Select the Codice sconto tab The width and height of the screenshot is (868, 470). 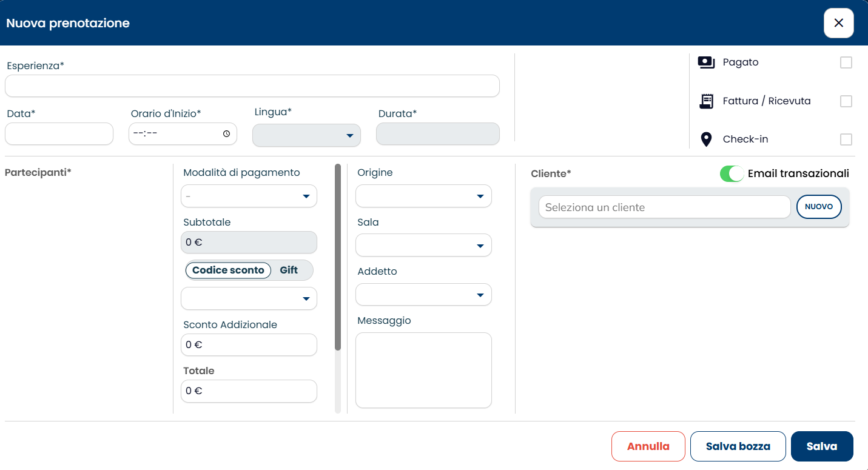pos(228,270)
